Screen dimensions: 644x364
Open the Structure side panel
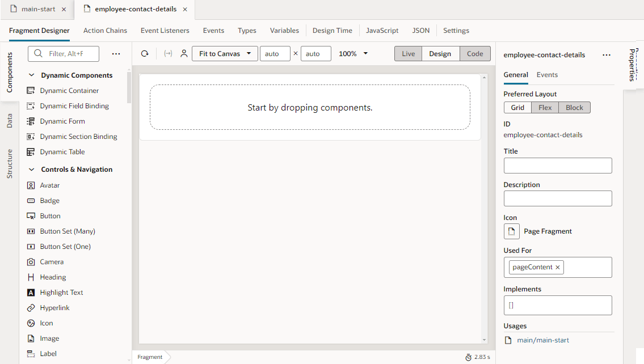pyautogui.click(x=10, y=164)
